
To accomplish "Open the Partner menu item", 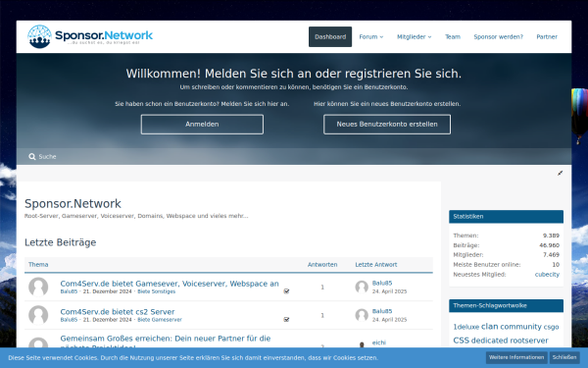I will pos(547,37).
